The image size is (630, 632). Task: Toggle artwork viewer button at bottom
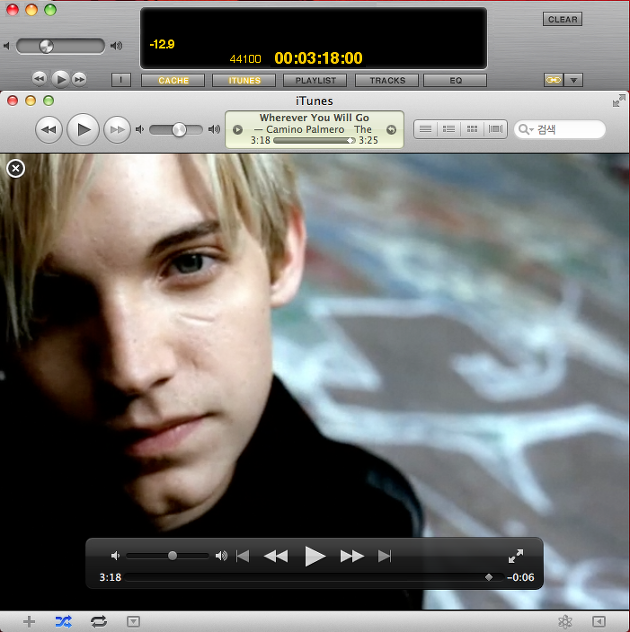pos(133,621)
